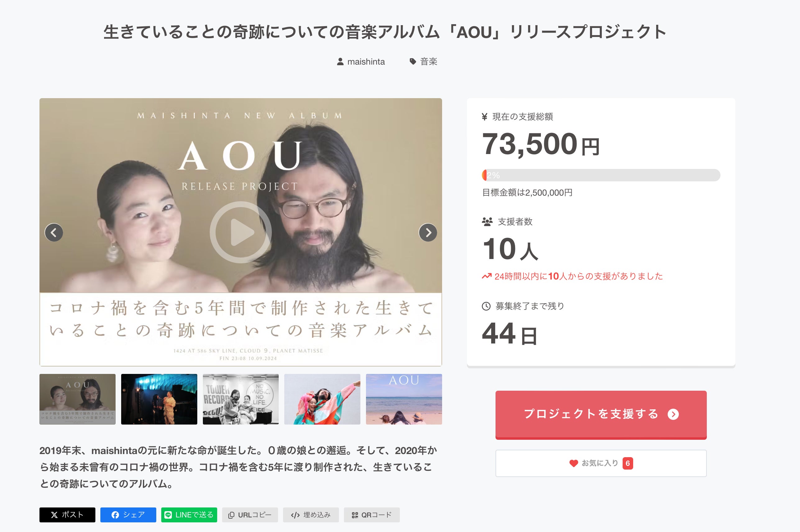Screen dimensions: 800x532
Task: Advance to next slide with right arrow
Action: point(428,232)
